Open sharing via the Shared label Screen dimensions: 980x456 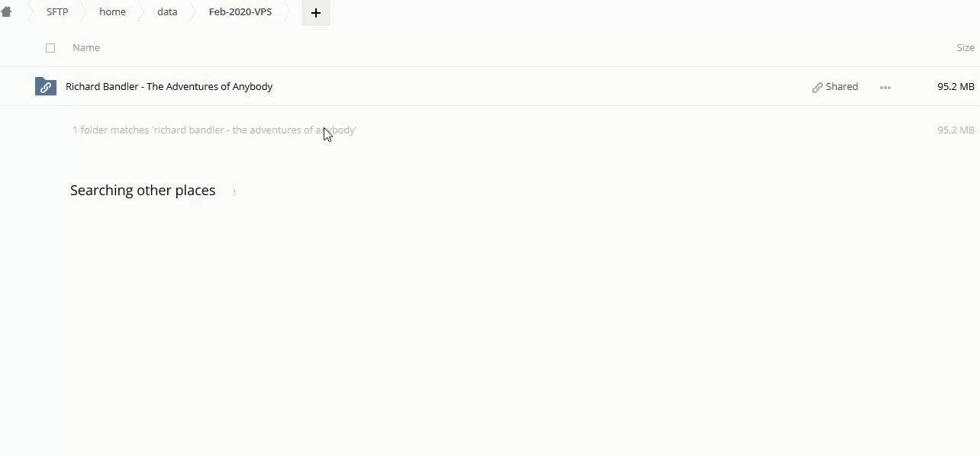pos(842,86)
